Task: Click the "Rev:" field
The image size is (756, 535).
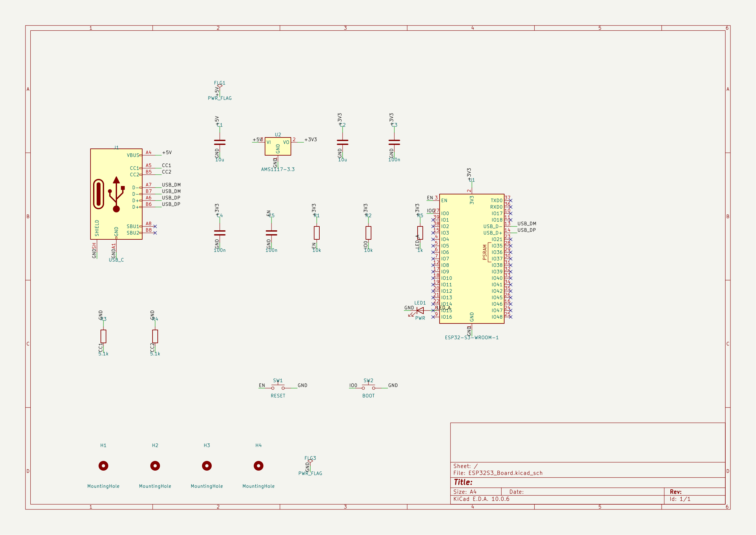Action: (676, 492)
